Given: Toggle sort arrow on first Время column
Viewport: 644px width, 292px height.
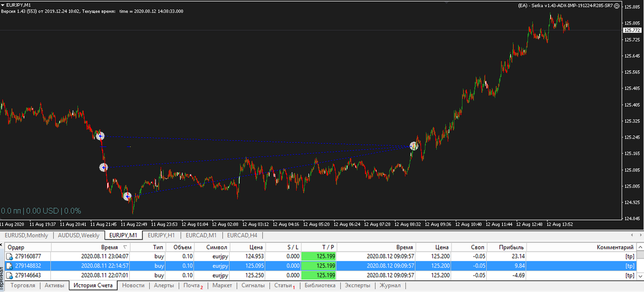Looking at the screenshot, I should coord(124,247).
